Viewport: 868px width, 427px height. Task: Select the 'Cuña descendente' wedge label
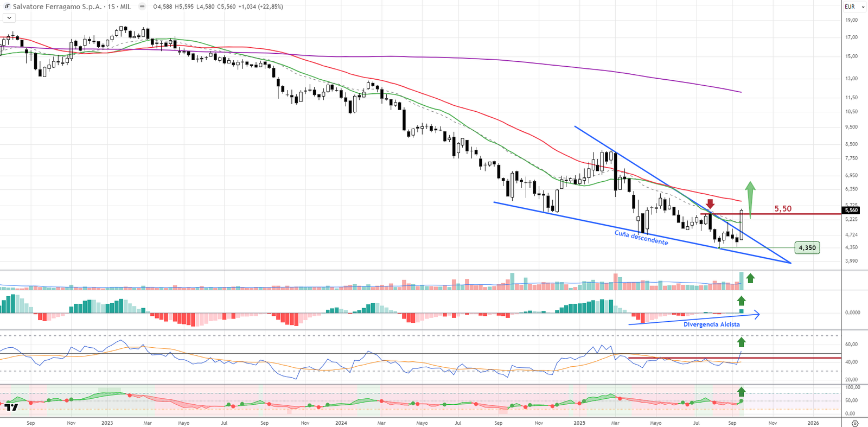pos(641,238)
